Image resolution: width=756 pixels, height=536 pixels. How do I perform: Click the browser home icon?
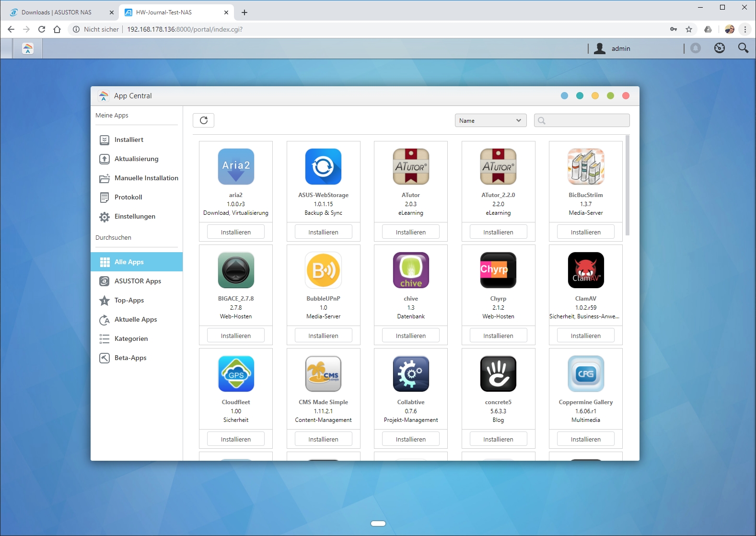point(57,29)
